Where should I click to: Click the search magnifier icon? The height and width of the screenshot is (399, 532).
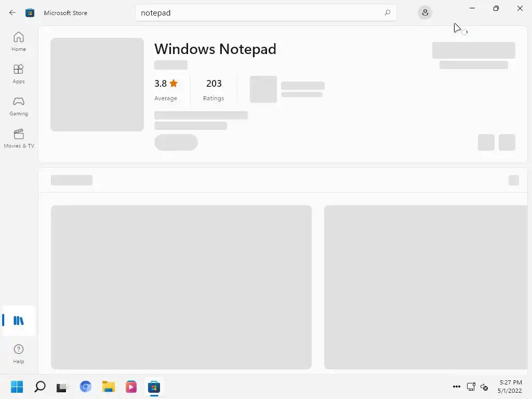point(388,12)
